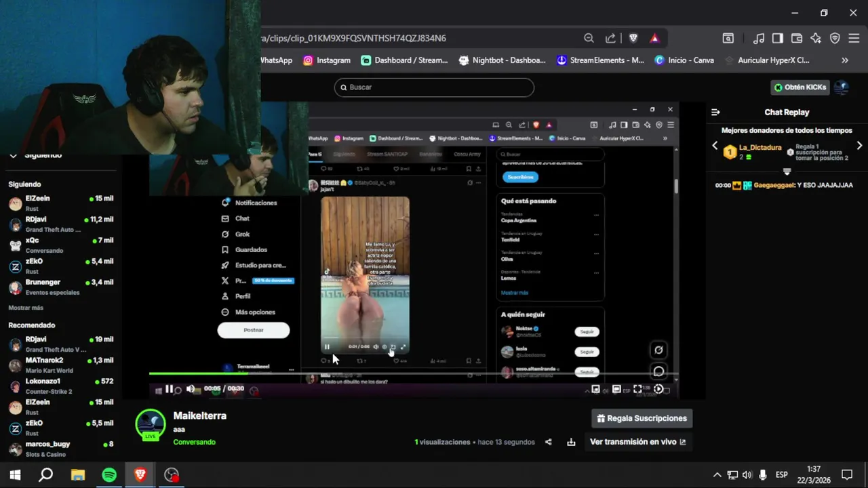Click the Maikelterra channel name
Screen dimensions: 868x488
200,416
